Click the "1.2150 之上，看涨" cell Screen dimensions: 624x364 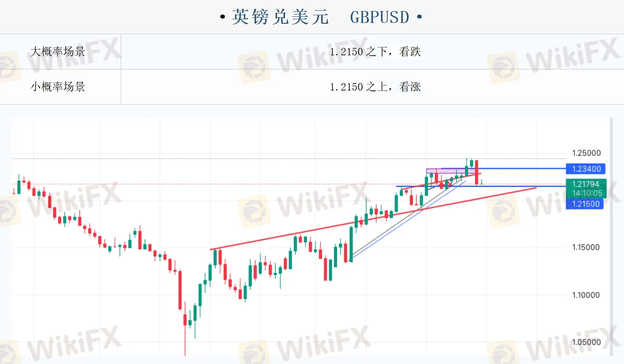pos(375,87)
